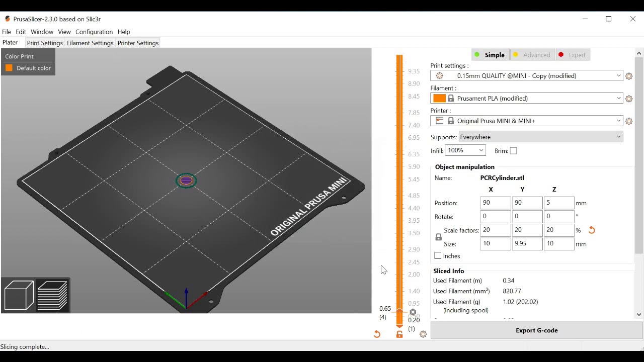Viewport: 644px width, 362px height.
Task: Click the Size X field
Action: coord(496,244)
